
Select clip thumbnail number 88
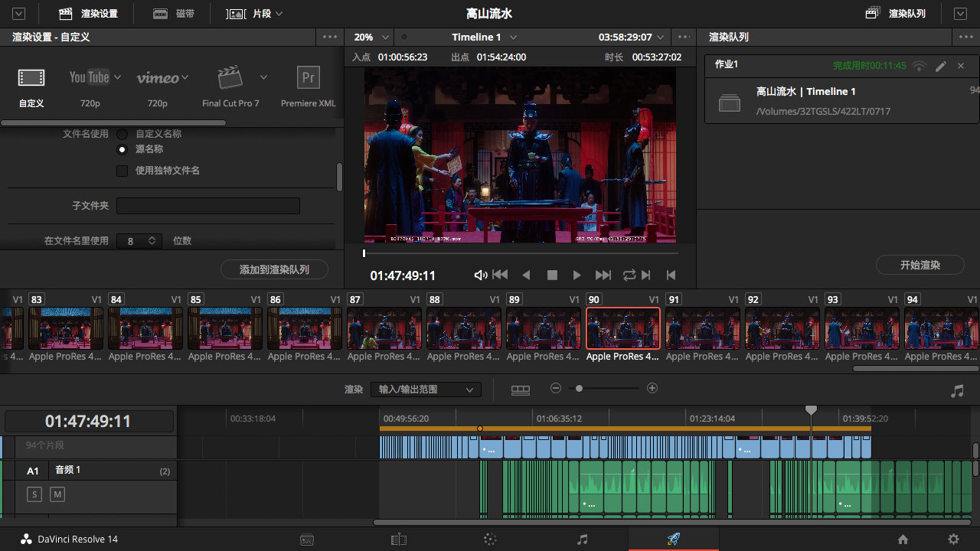tap(464, 328)
